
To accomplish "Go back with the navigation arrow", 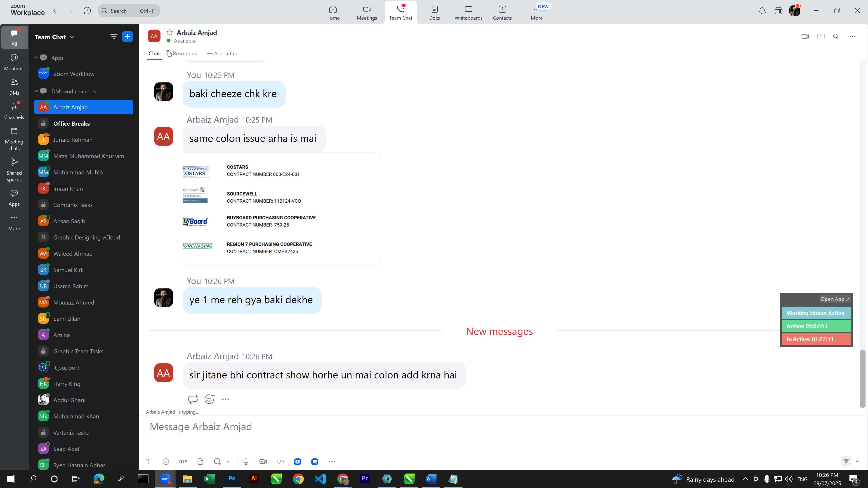I will point(54,11).
